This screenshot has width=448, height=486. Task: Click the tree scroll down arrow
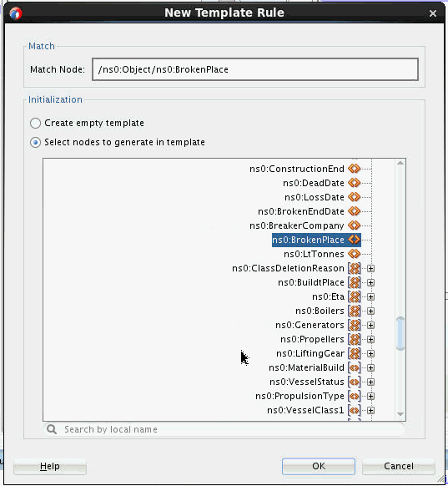[x=400, y=414]
